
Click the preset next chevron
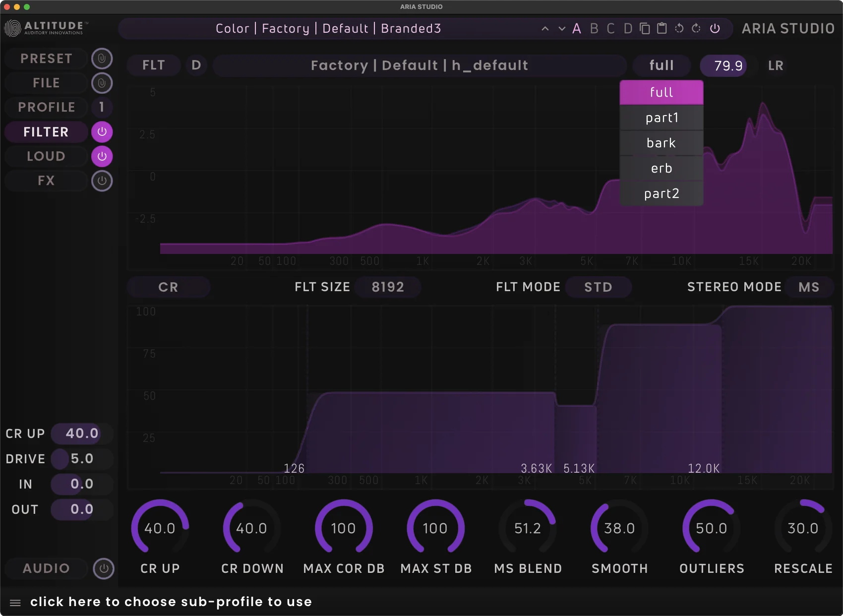562,28
